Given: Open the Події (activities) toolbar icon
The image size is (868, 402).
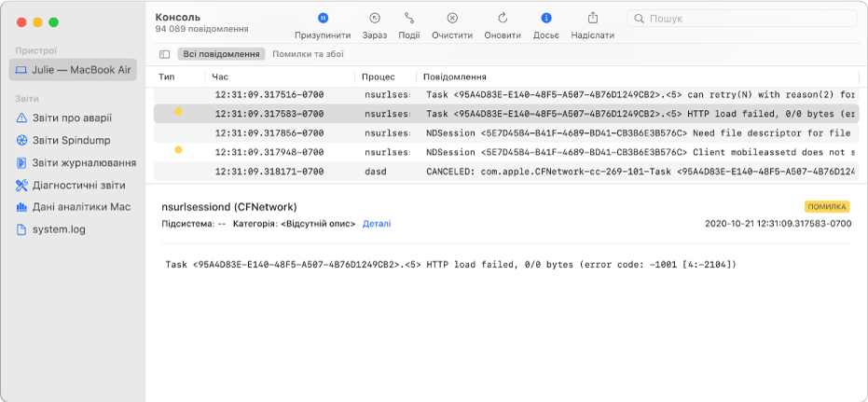Looking at the screenshot, I should pyautogui.click(x=409, y=19).
